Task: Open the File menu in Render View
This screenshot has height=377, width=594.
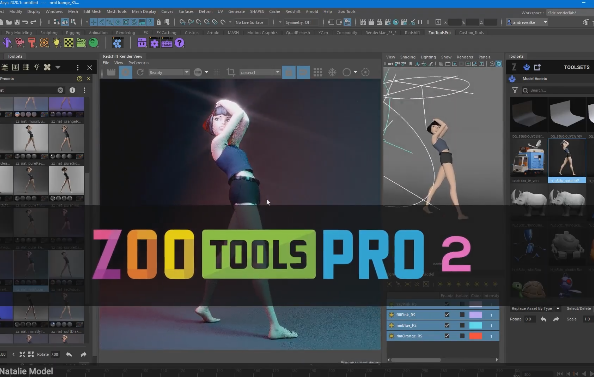Action: tap(106, 62)
